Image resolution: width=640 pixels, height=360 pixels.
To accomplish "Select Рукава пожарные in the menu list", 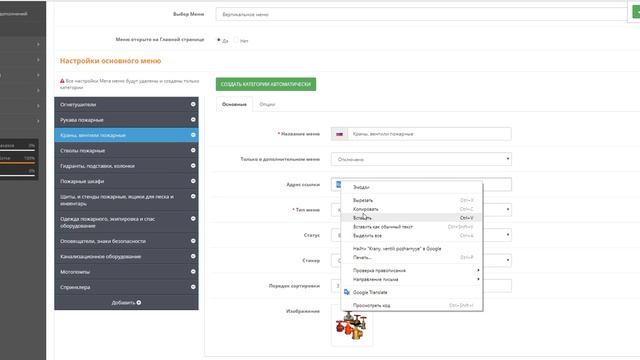I will tap(127, 120).
